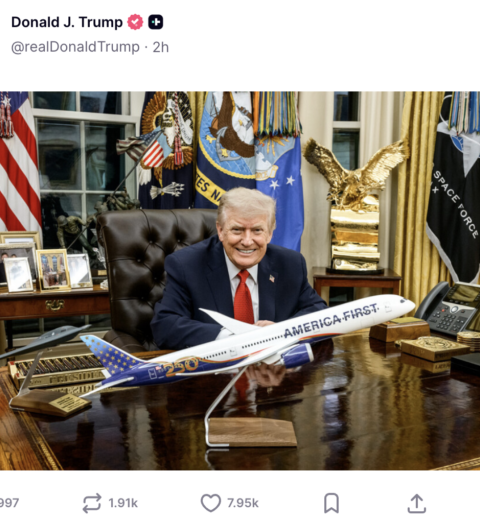The width and height of the screenshot is (480, 520).
Task: Click the framed photographs on the side table
Action: pyautogui.click(x=45, y=268)
